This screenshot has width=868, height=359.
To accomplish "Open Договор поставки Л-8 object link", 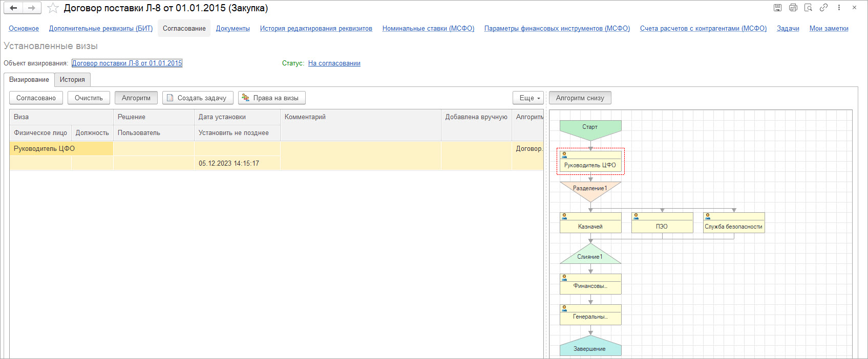I will click(x=127, y=63).
